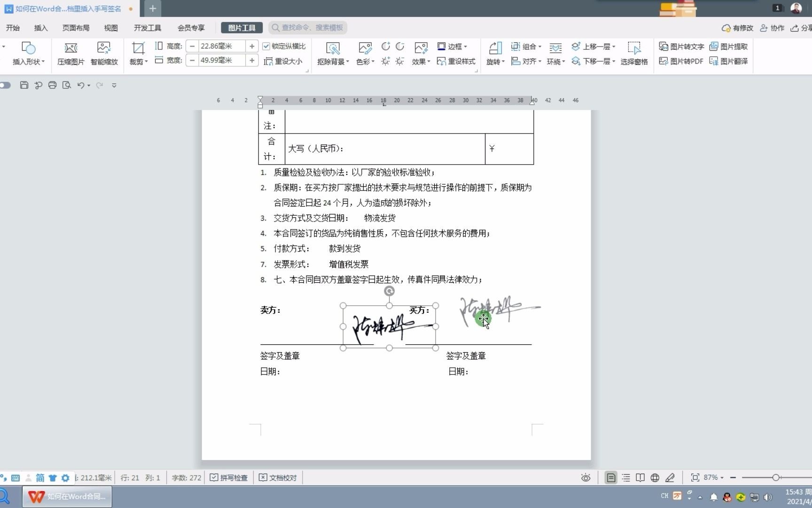Screen dimensions: 812x508
Task: Use 智能缩放 smart zoom on the picture
Action: (x=104, y=53)
